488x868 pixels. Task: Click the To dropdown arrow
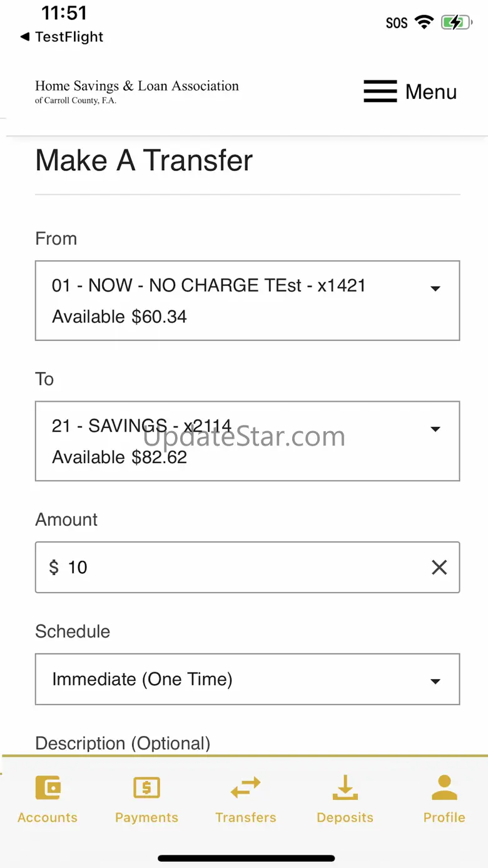pyautogui.click(x=435, y=429)
